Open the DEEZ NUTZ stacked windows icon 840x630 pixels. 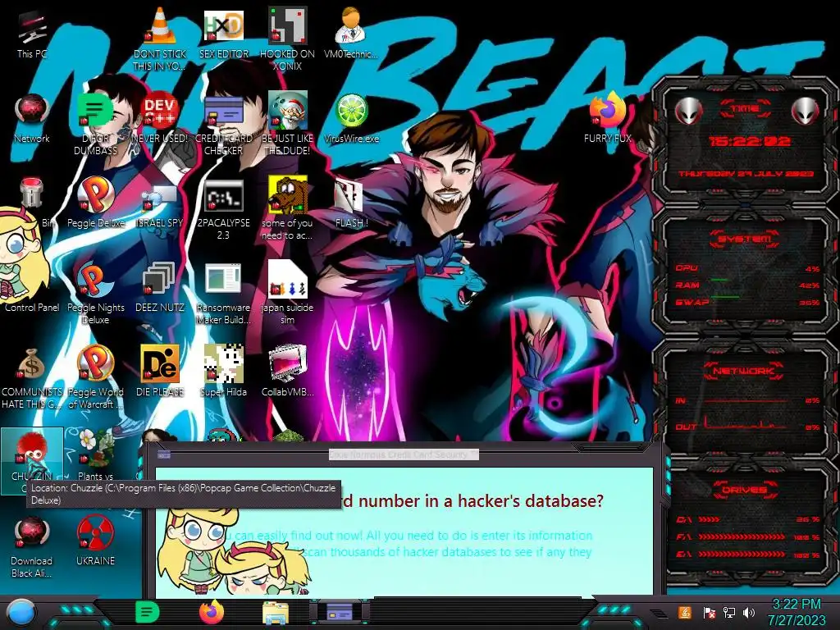[160, 288]
